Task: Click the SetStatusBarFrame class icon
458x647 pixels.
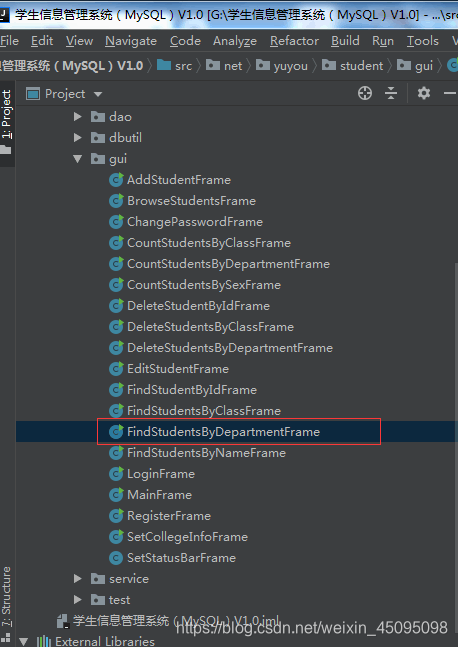Action: pos(116,558)
